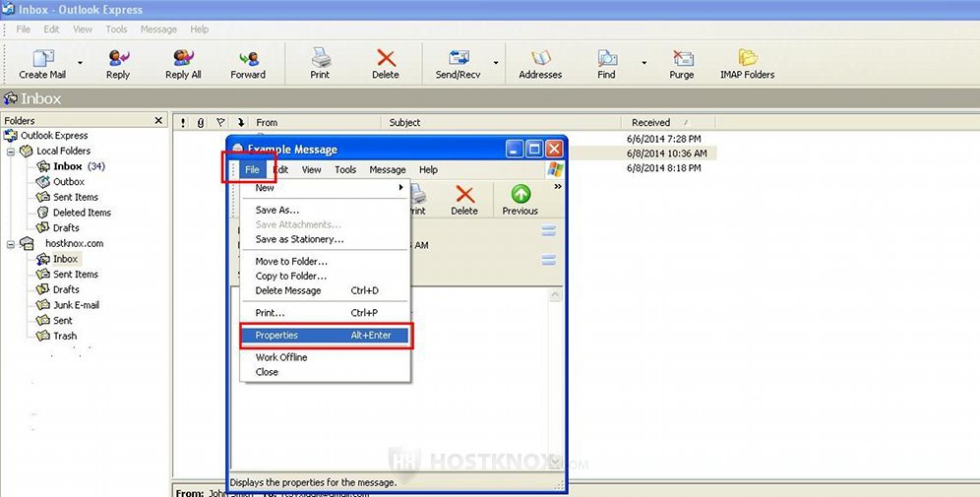Choose Save As... from the File menu
The width and height of the screenshot is (980, 497).
coord(325,210)
